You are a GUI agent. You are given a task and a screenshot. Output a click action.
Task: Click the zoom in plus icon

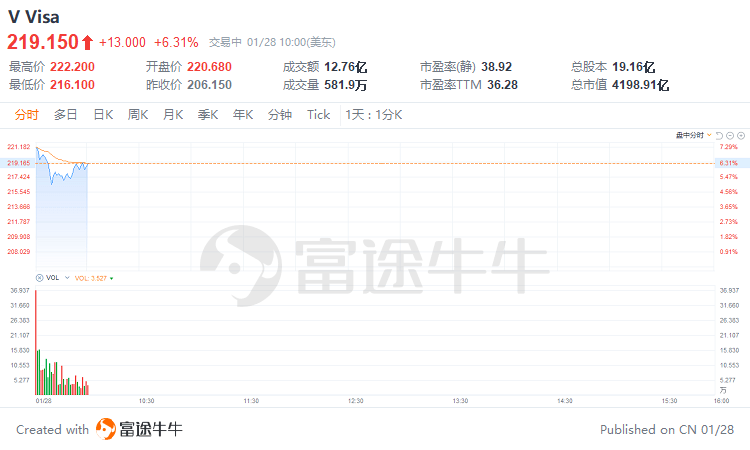[x=741, y=134]
